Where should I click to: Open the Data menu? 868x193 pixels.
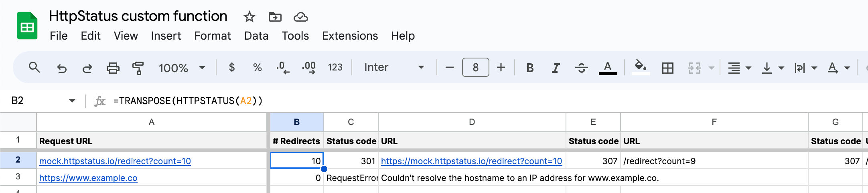256,36
